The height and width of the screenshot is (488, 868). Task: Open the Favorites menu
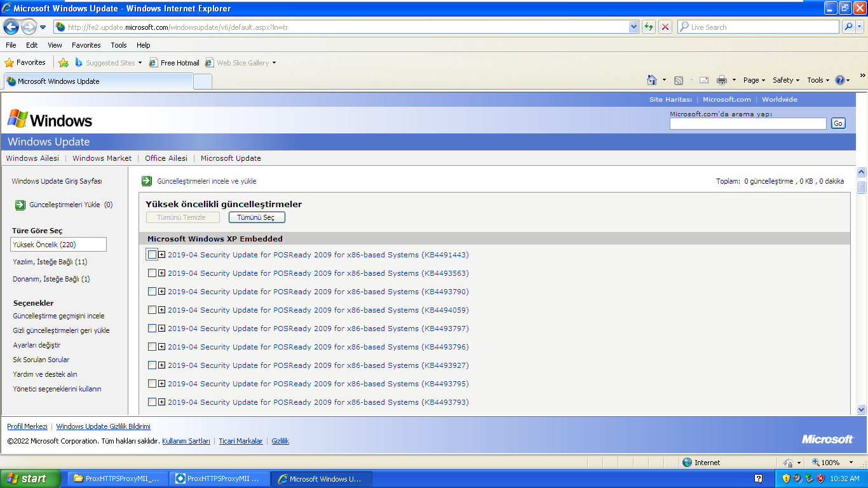(86, 45)
